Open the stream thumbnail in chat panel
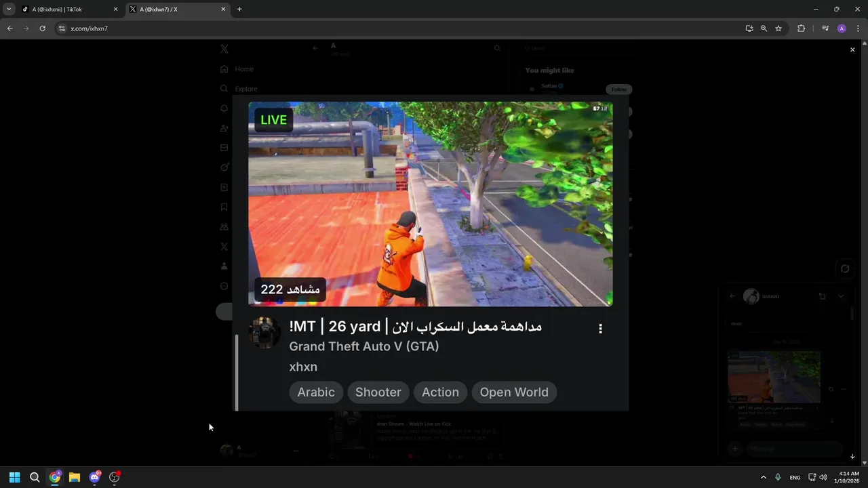This screenshot has height=488, width=868. coord(774,377)
